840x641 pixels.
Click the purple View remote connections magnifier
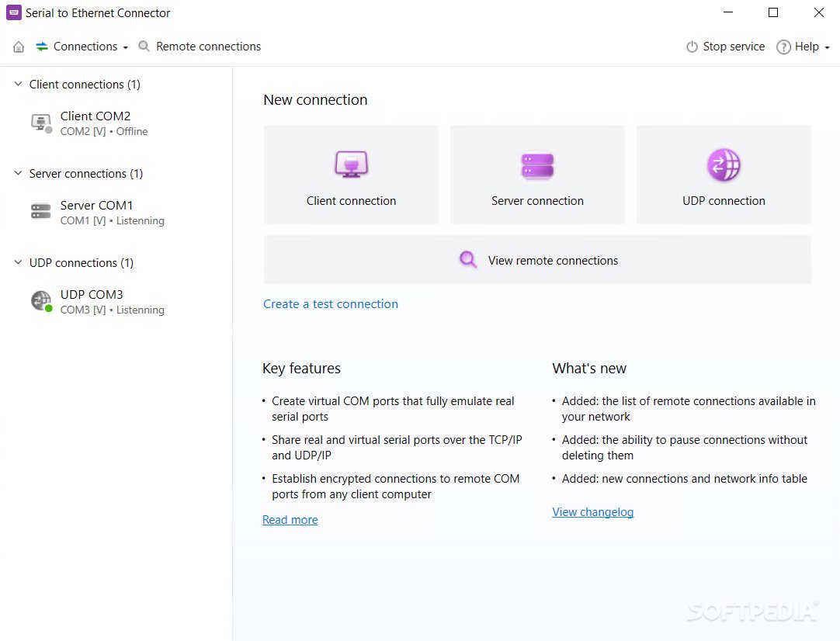click(x=467, y=260)
